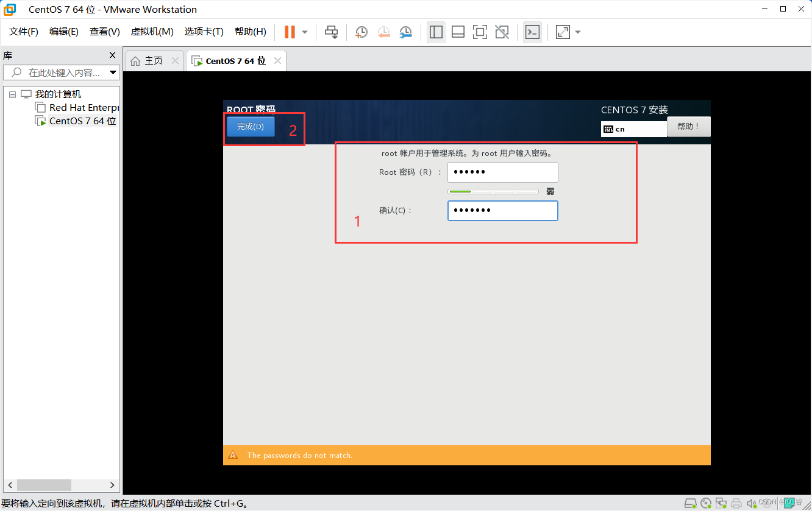Click the VMware Workstation title bar logo

tap(10, 9)
